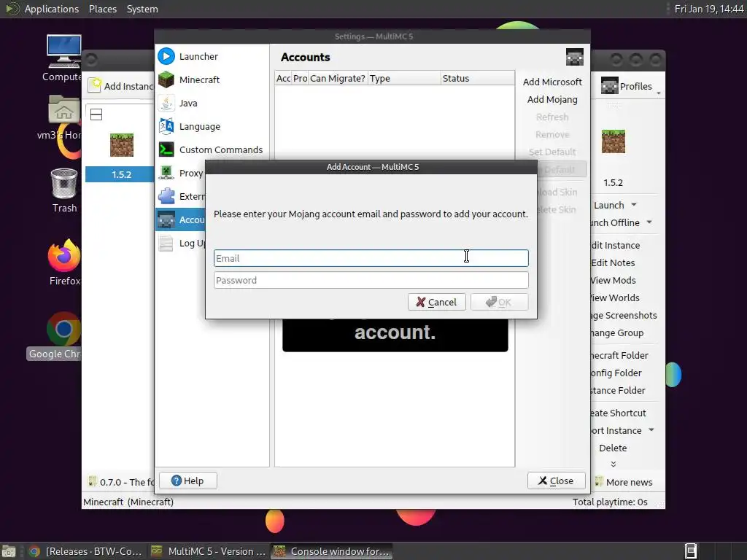Switch to Console window taskbar entry

(332, 551)
